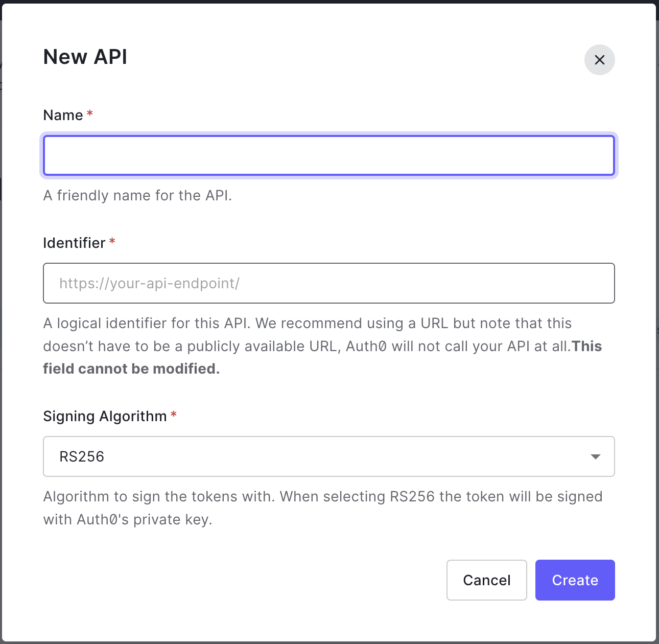Submit the New API form via Create
Image resolution: width=659 pixels, height=644 pixels.
(x=575, y=580)
